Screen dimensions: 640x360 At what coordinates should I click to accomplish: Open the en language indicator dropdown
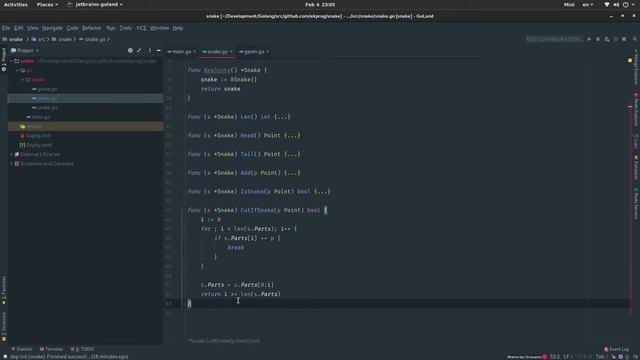coord(588,4)
